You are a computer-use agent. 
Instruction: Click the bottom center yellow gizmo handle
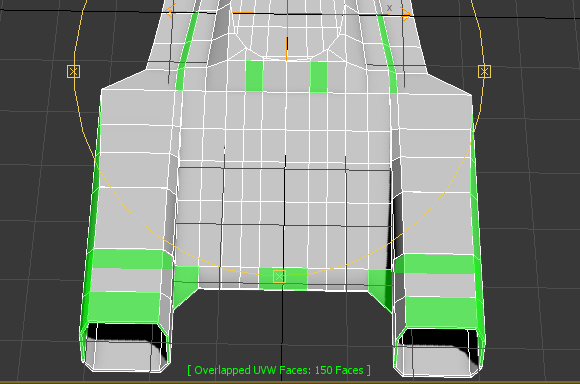pyautogui.click(x=279, y=276)
